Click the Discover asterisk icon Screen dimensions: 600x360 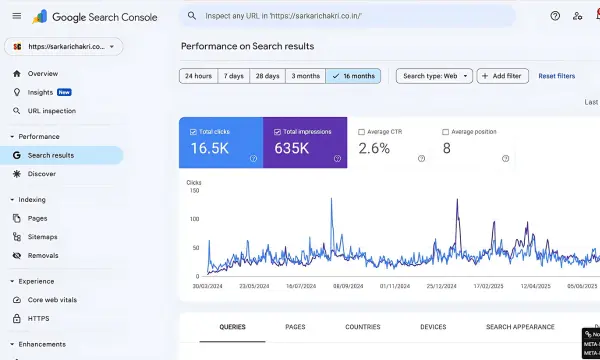pos(17,174)
